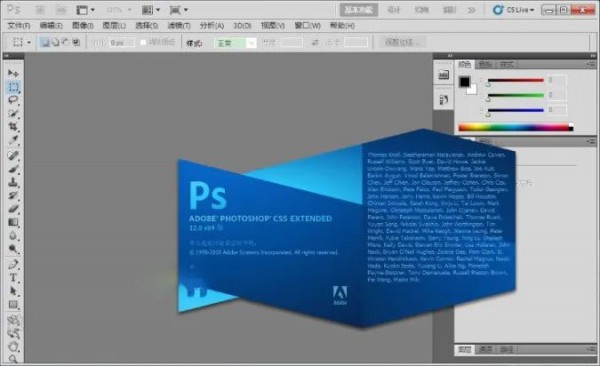Open the 分析(A) menu
The height and width of the screenshot is (366, 600).
[212, 26]
